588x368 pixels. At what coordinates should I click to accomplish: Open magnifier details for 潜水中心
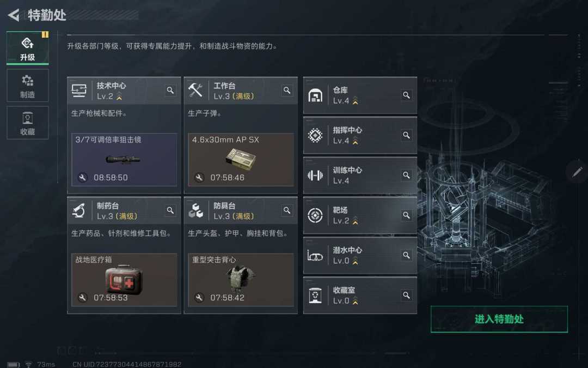coord(406,255)
